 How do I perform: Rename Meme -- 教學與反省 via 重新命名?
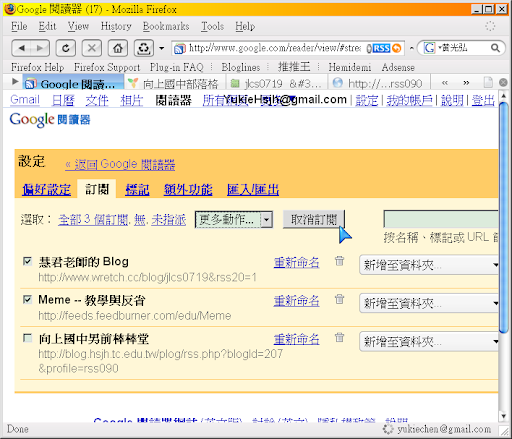click(x=296, y=301)
